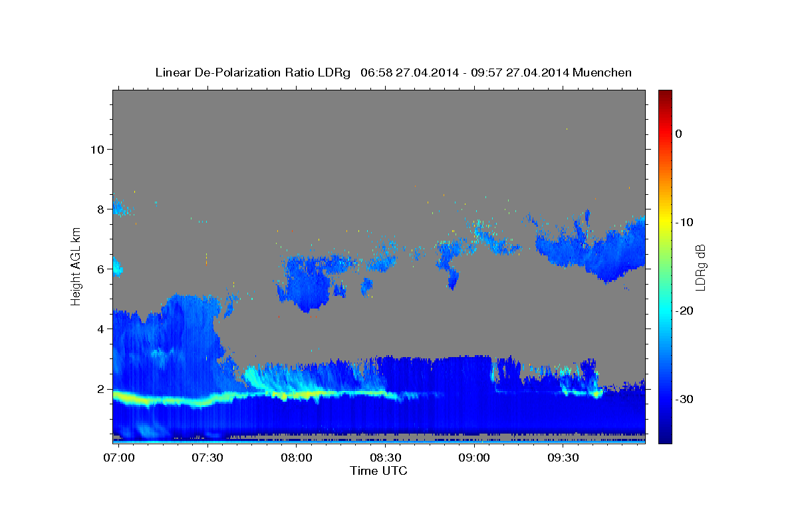
Task: Click the 07:30 time tick label
Action: click(x=207, y=458)
